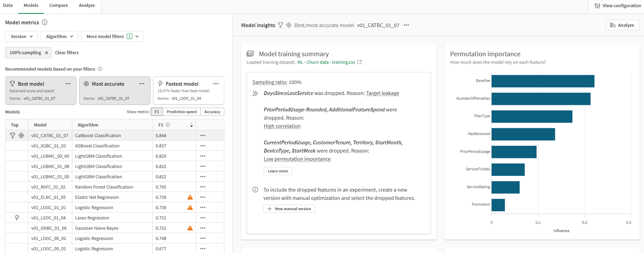Click the BaseFee bar in Permutation importance
644x253 pixels.
coord(543,81)
